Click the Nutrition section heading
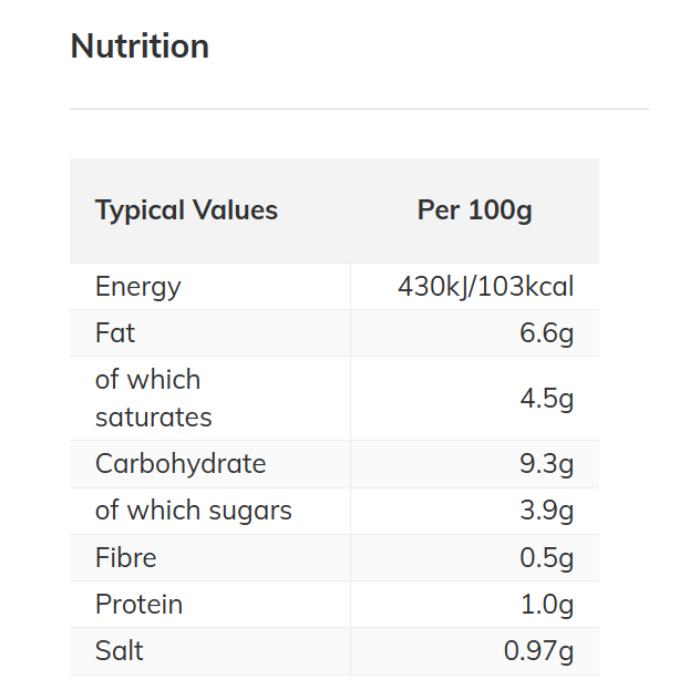This screenshot has width=700, height=700. click(x=140, y=46)
